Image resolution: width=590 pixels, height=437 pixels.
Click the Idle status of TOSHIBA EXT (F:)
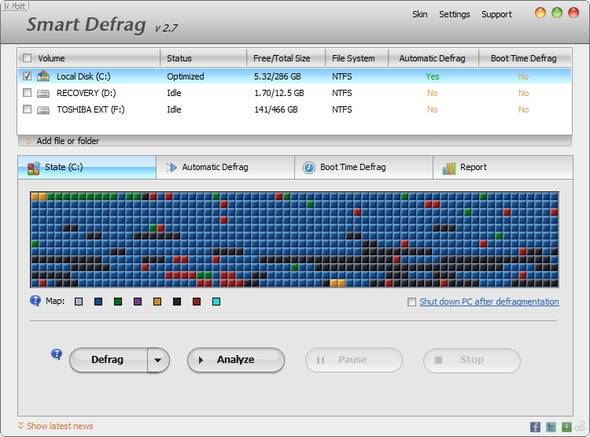pyautogui.click(x=174, y=110)
